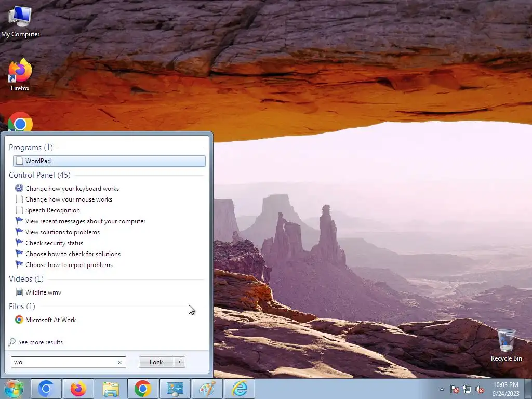Click the Chrome icon beside Microsoft At Work
Screen dimensions: 532x399
tap(19, 320)
